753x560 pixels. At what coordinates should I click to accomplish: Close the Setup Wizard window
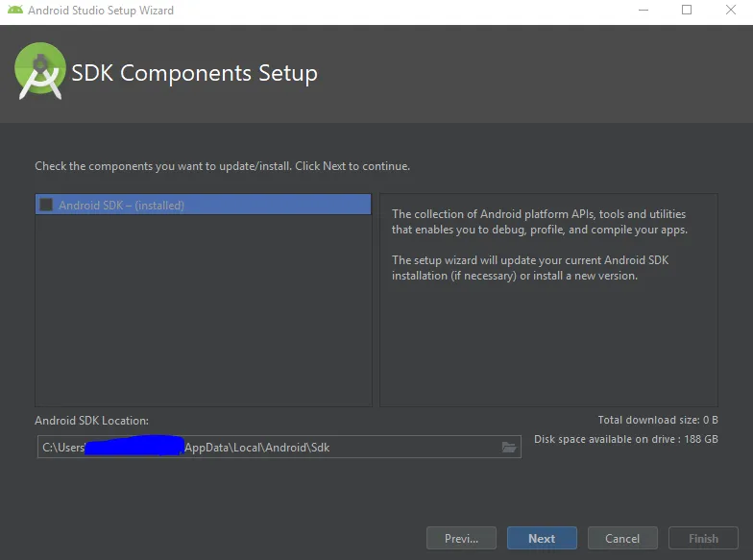click(x=731, y=11)
